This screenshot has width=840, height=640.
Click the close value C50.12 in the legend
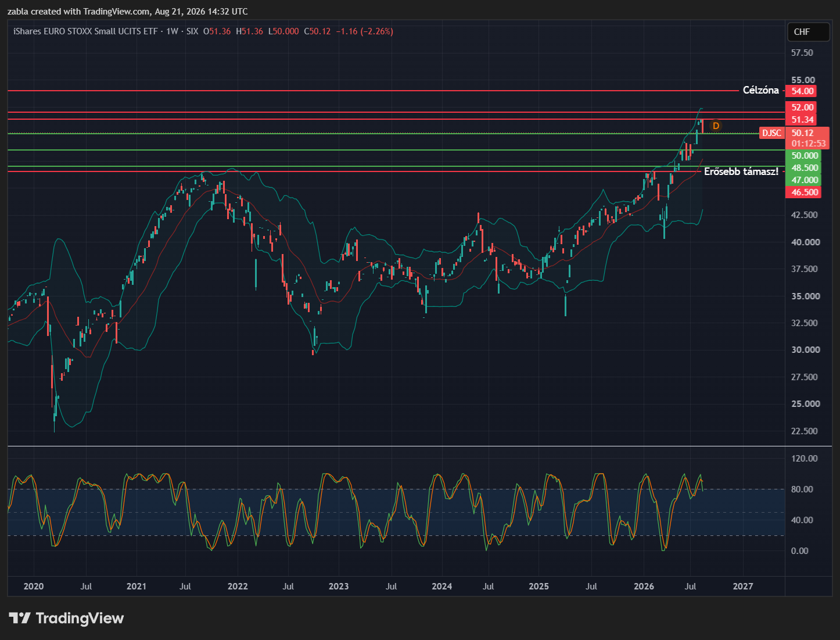(317, 31)
